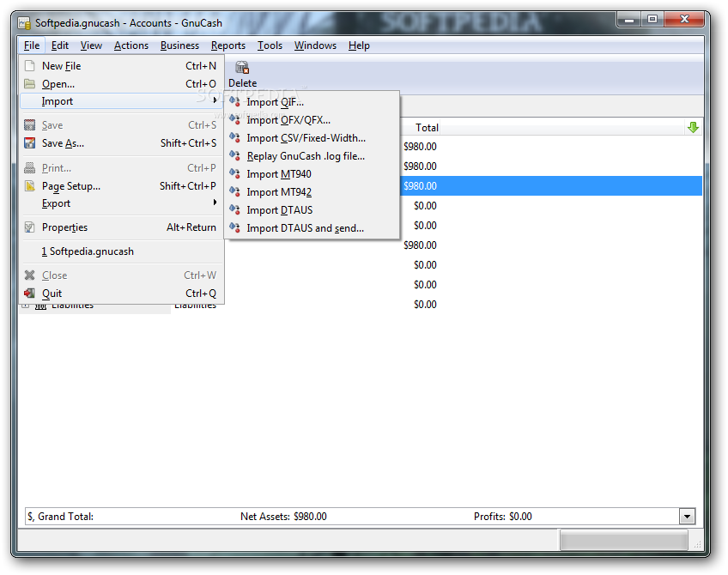The height and width of the screenshot is (575, 728).
Task: Open the Business menu
Action: click(x=179, y=45)
